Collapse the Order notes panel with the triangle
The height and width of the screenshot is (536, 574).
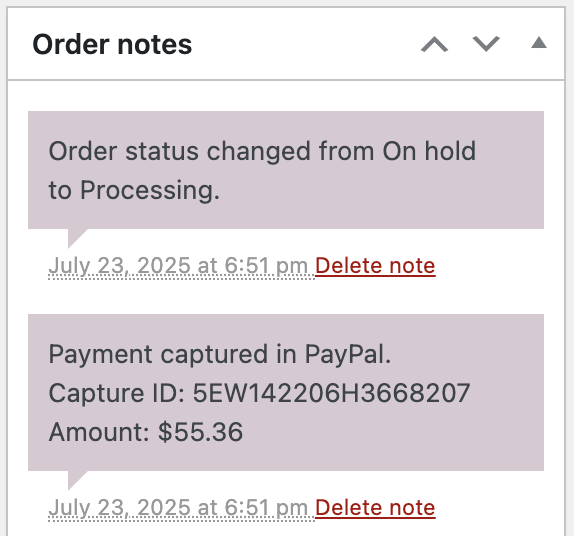[x=539, y=43]
